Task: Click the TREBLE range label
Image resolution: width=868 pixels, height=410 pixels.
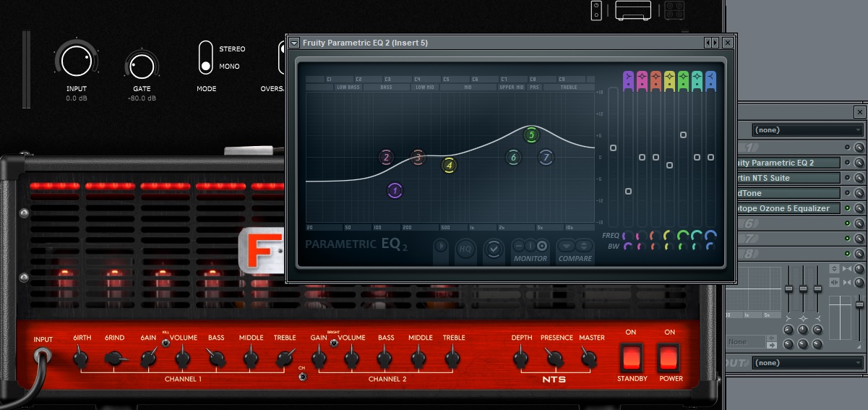Action: tap(570, 87)
